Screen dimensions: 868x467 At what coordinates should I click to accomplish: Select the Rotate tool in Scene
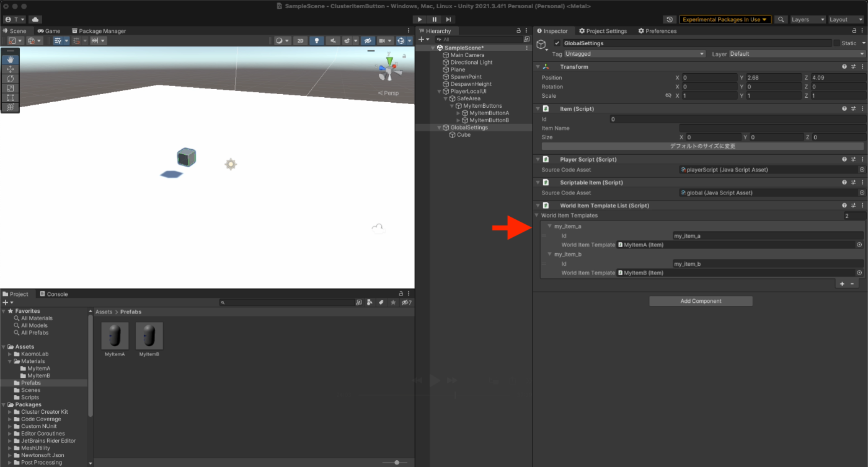[x=11, y=79]
